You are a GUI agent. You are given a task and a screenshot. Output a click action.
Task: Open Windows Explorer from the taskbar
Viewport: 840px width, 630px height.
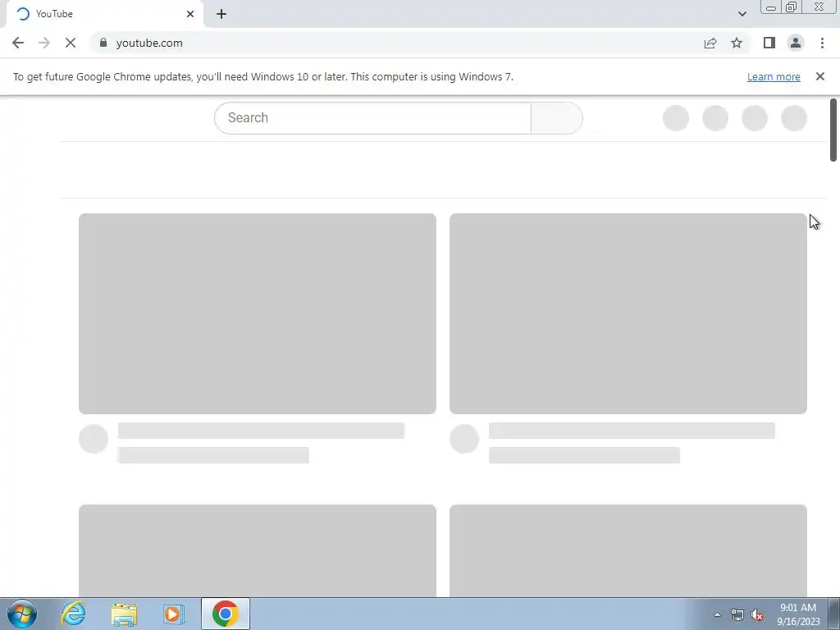124,614
